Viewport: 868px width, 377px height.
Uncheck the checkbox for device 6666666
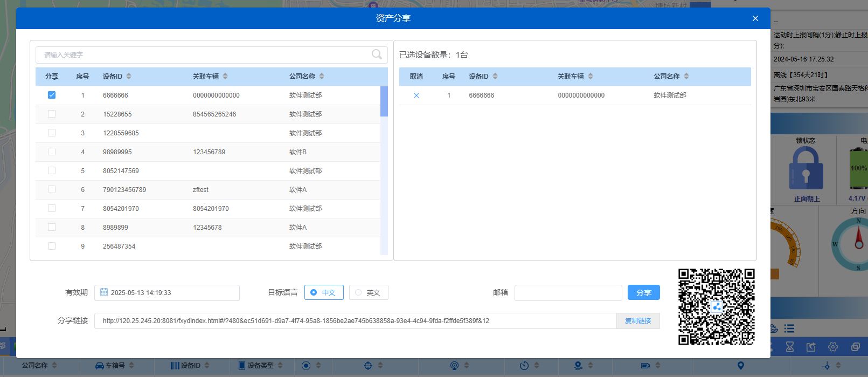click(52, 95)
